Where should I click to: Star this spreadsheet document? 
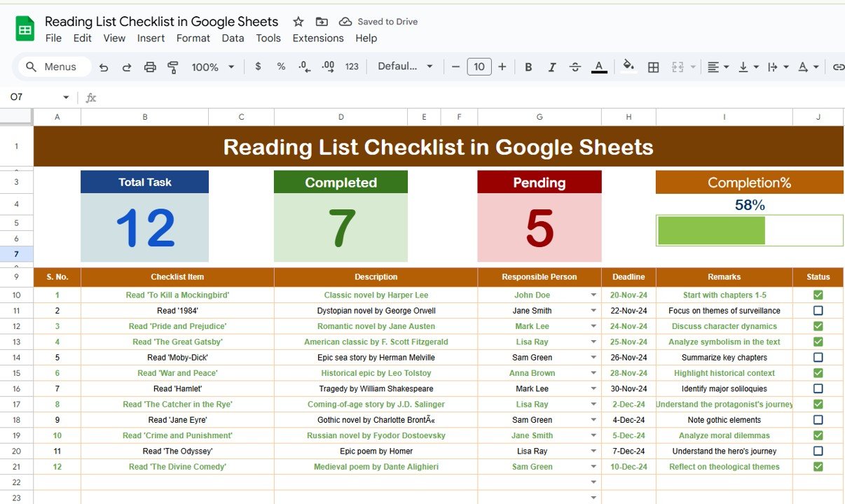298,22
